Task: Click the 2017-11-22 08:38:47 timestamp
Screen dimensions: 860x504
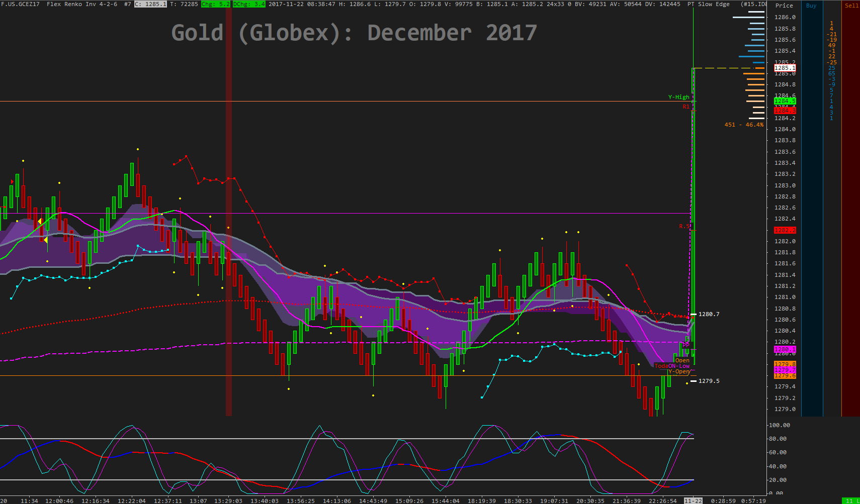Action: click(302, 4)
